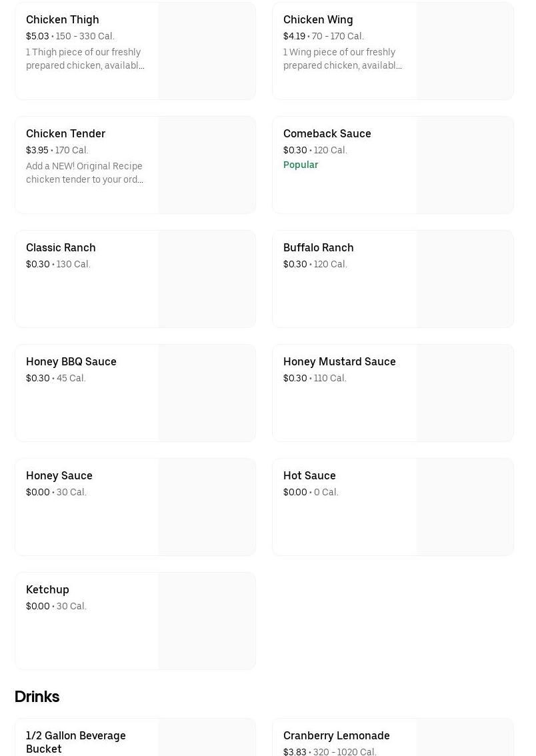Select the Comeback Sauce item

click(x=393, y=165)
